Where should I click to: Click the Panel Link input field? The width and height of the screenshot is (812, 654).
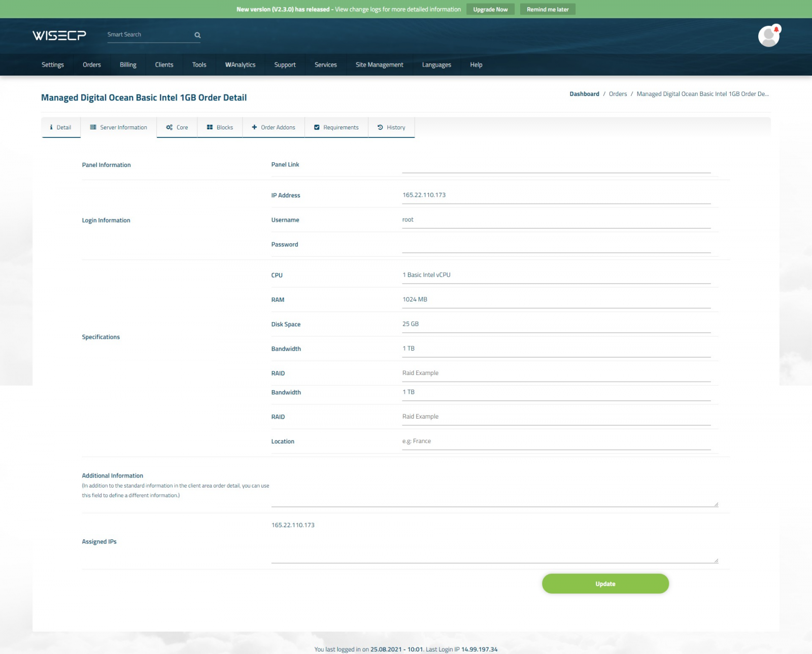click(x=556, y=165)
